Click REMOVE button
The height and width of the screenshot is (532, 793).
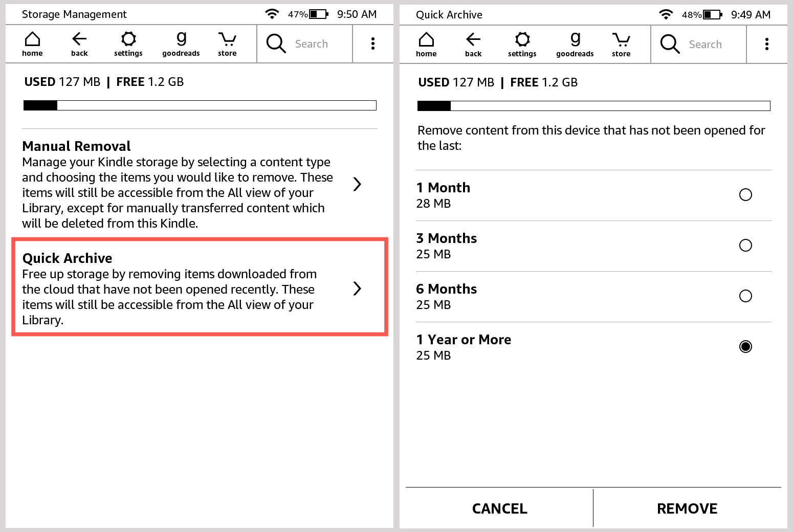pos(687,508)
